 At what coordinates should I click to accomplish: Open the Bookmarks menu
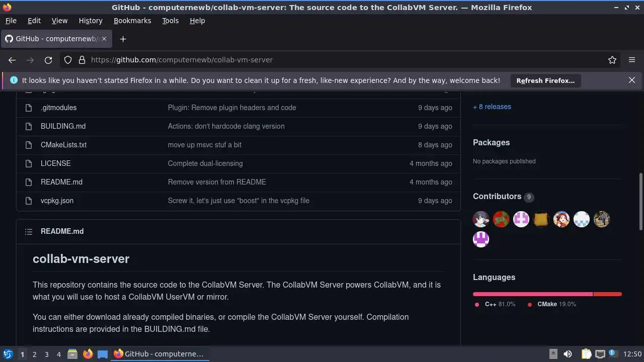coord(132,21)
